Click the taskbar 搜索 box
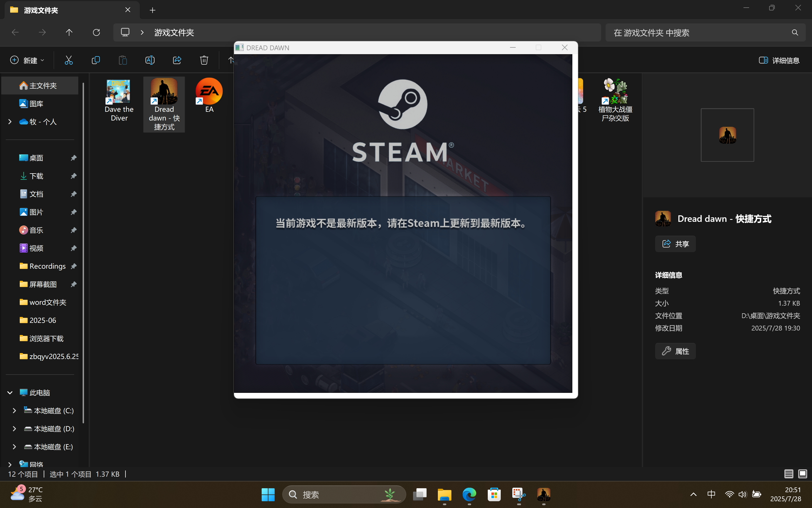The width and height of the screenshot is (812, 508). click(x=344, y=494)
